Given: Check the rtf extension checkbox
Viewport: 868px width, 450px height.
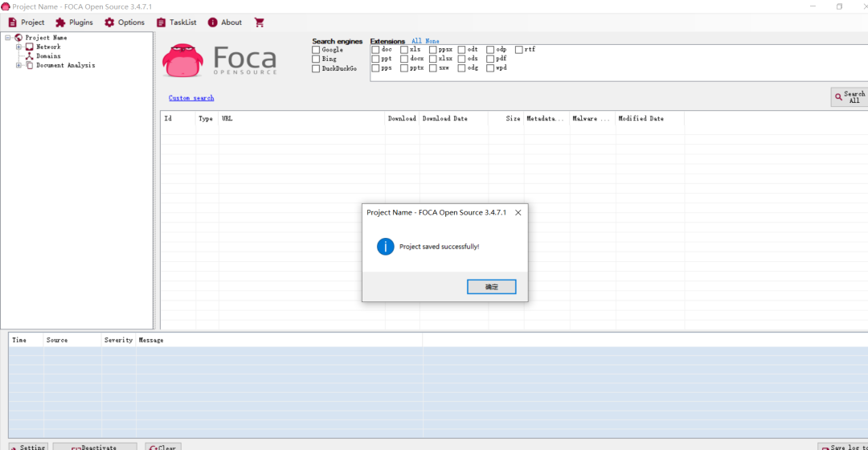Looking at the screenshot, I should (x=519, y=50).
